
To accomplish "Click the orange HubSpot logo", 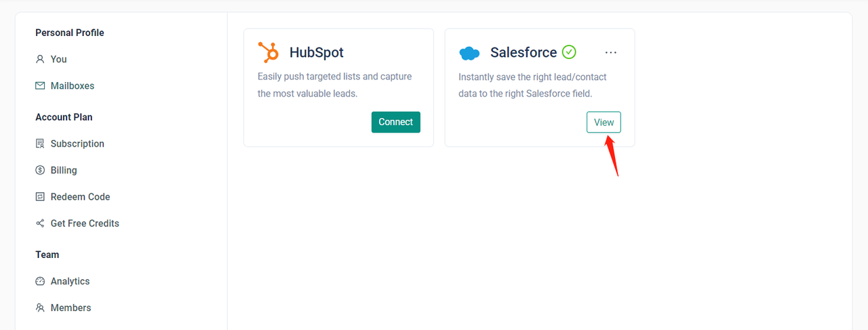I will [269, 52].
